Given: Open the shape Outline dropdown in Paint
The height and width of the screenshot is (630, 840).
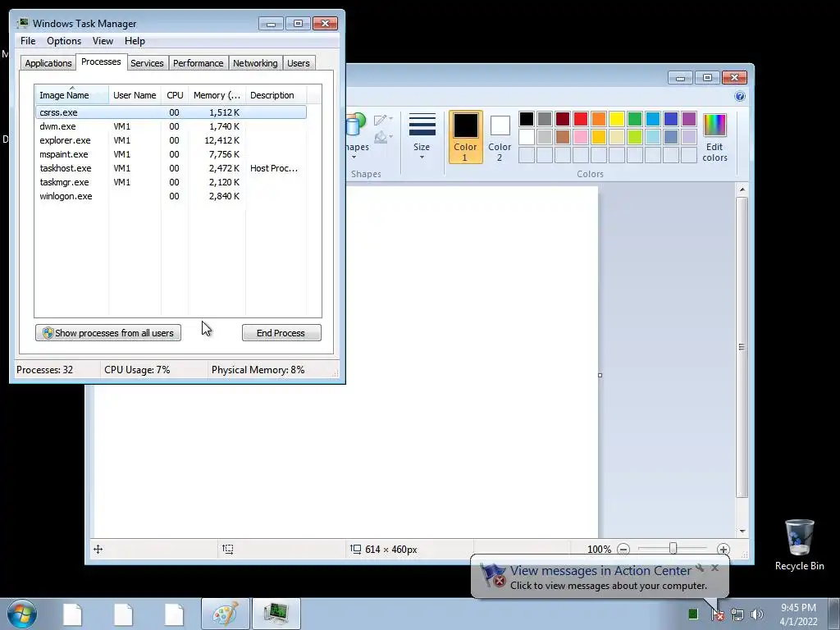Looking at the screenshot, I should 383,120.
